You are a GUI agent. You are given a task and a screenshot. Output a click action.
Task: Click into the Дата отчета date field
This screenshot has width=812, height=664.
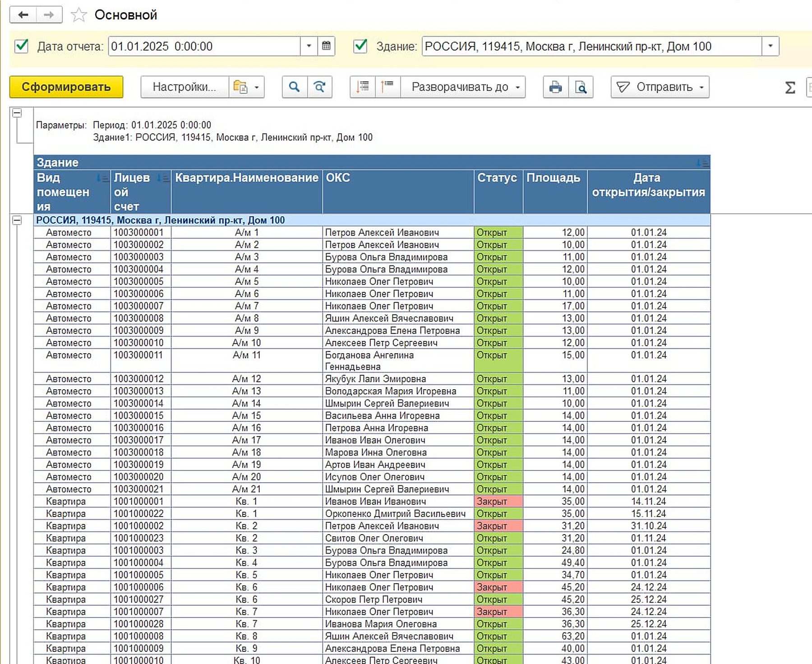pos(204,46)
